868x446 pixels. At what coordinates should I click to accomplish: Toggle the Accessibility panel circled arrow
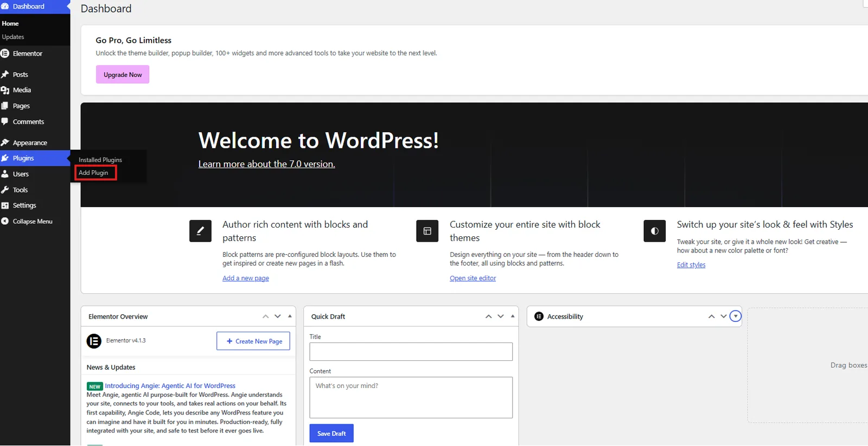coord(735,316)
